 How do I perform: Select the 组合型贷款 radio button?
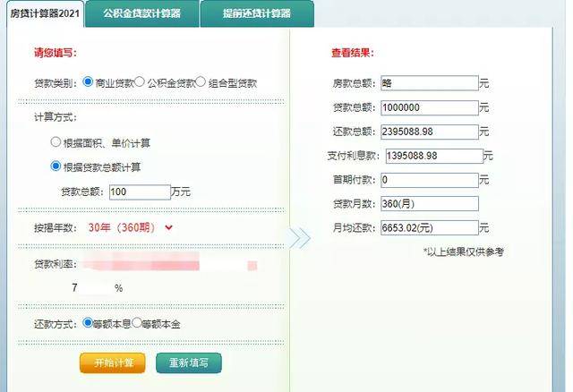[201, 81]
